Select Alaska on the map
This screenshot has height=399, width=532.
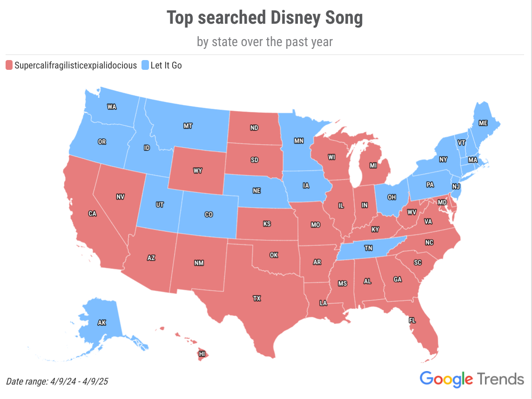102,323
